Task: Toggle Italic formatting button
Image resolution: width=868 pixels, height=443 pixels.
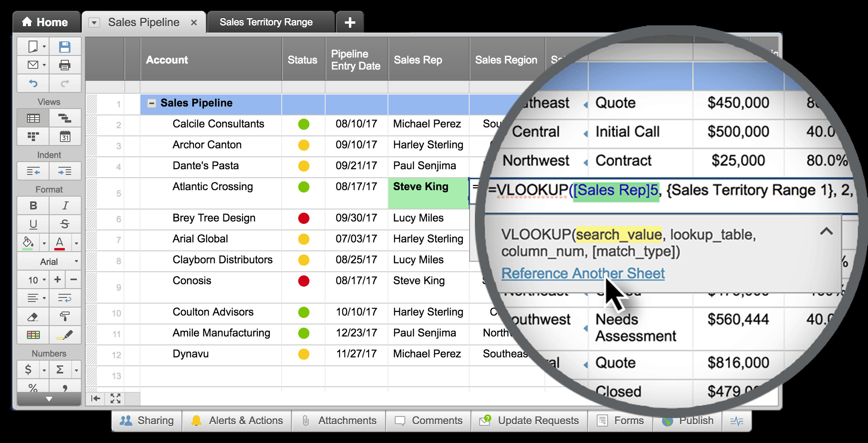Action: pos(65,206)
